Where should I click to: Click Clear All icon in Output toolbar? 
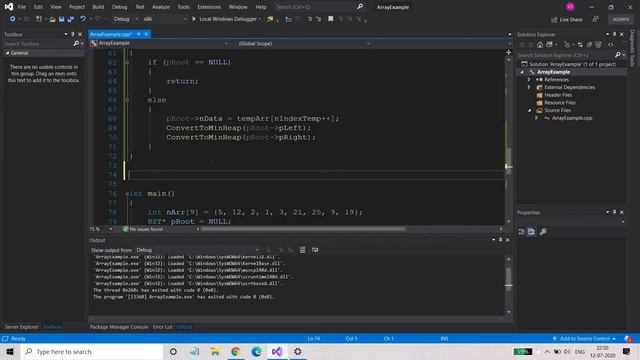click(302, 250)
